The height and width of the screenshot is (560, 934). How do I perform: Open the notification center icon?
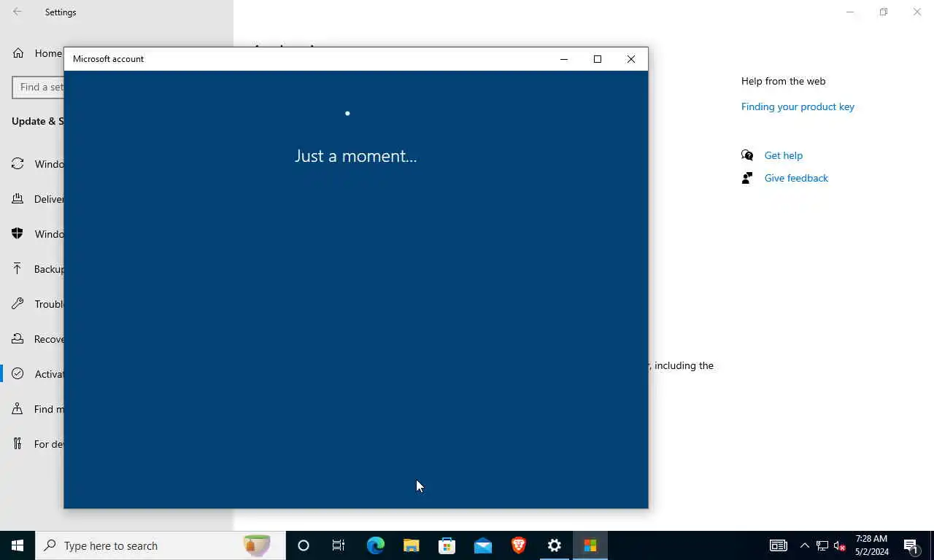tap(911, 545)
